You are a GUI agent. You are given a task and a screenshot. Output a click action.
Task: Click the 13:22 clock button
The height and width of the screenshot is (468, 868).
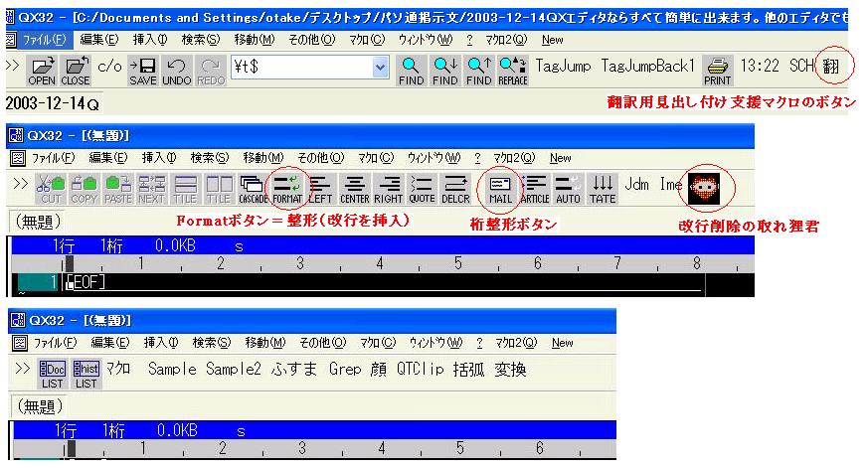tap(760, 66)
